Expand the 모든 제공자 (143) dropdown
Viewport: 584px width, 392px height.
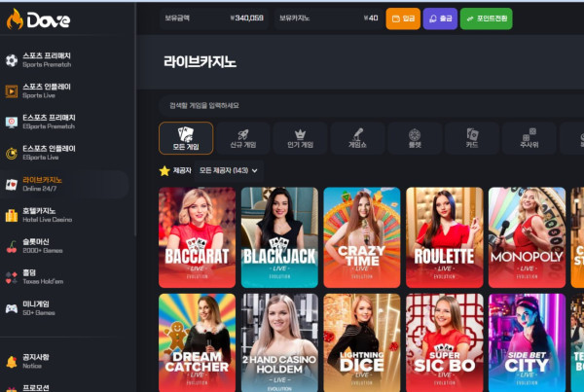[x=229, y=170]
